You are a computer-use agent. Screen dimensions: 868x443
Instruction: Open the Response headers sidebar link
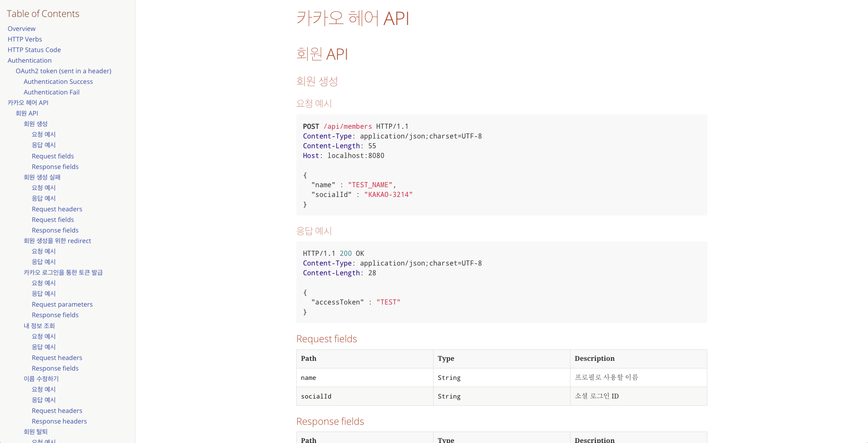tap(59, 421)
